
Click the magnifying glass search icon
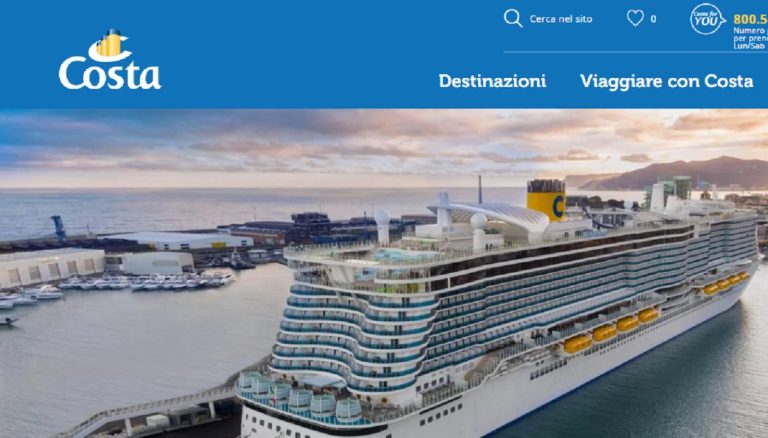click(513, 19)
